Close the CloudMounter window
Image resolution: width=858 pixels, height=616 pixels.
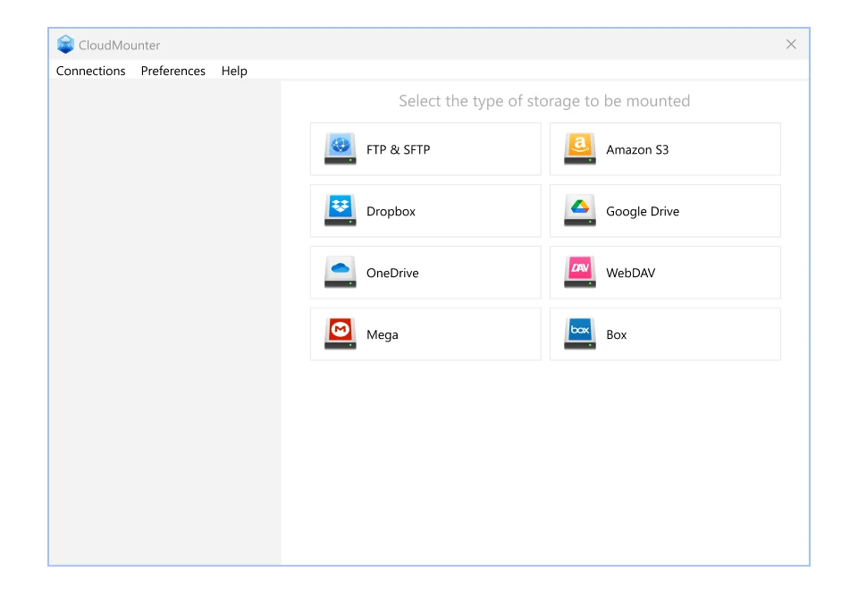coord(791,45)
